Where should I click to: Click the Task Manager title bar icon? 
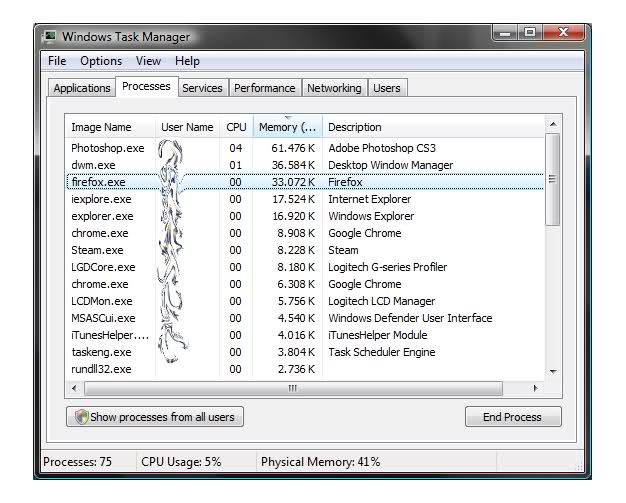(x=50, y=37)
